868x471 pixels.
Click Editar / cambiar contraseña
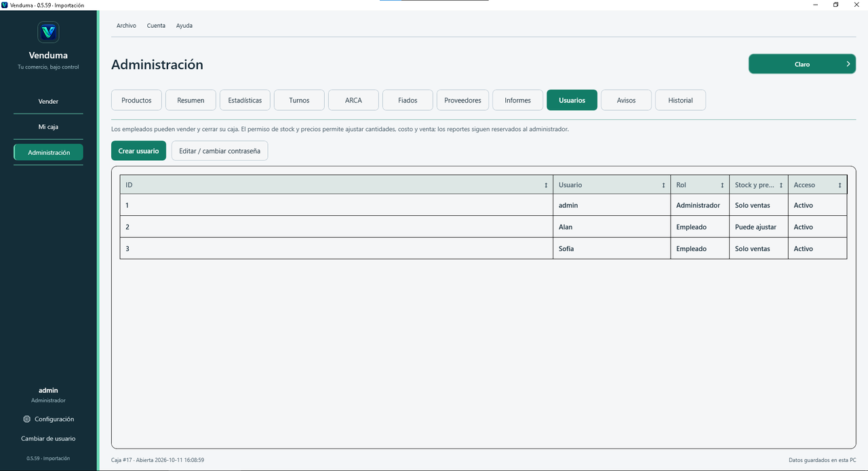220,151
